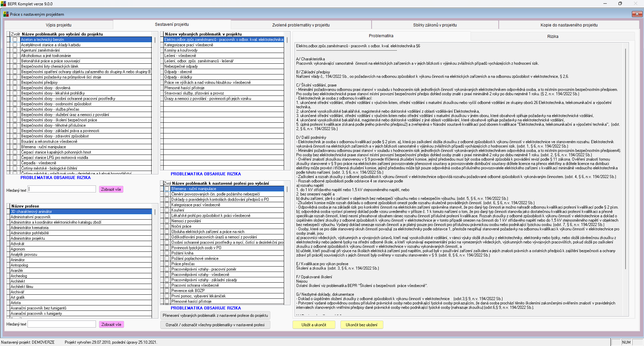
Task: Click the upper 'Hledaný text' input field
Action: [62, 189]
